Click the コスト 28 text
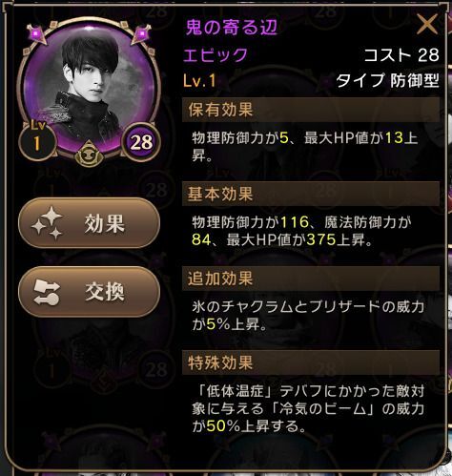This screenshot has width=452, height=476. (x=401, y=55)
